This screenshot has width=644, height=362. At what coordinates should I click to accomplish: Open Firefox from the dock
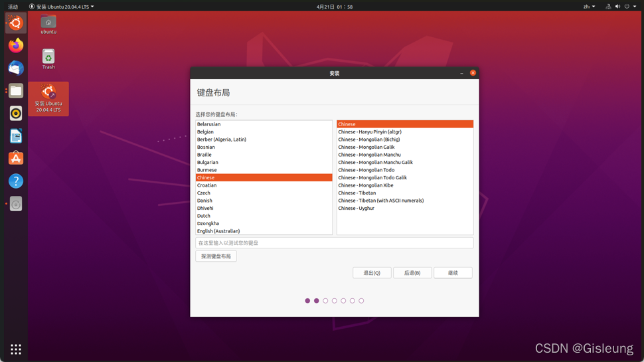(x=16, y=45)
